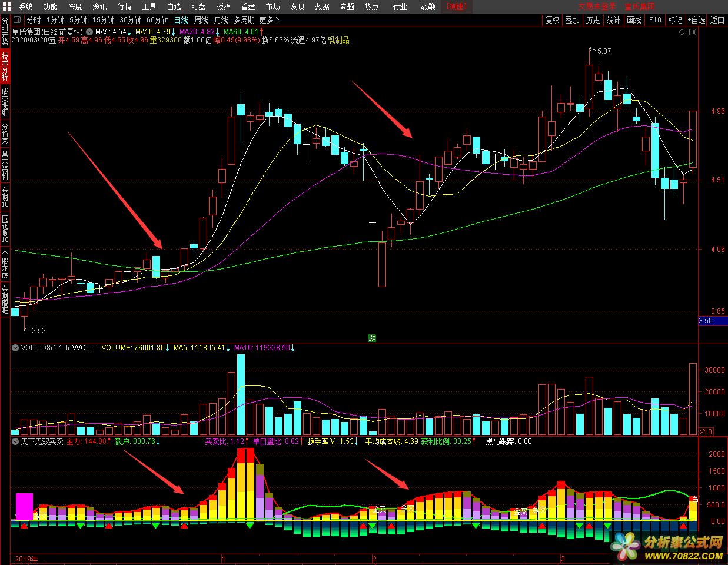Open the 东财股吧 sidebar tab
The image size is (728, 565).
(5, 298)
